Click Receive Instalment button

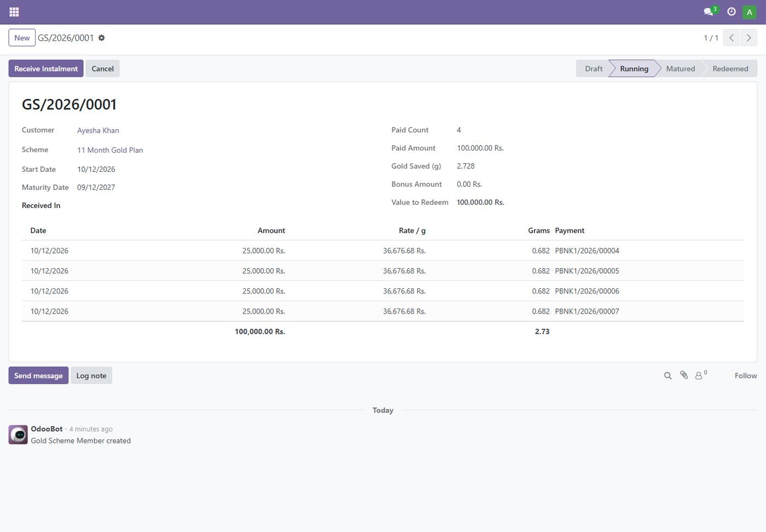point(46,68)
